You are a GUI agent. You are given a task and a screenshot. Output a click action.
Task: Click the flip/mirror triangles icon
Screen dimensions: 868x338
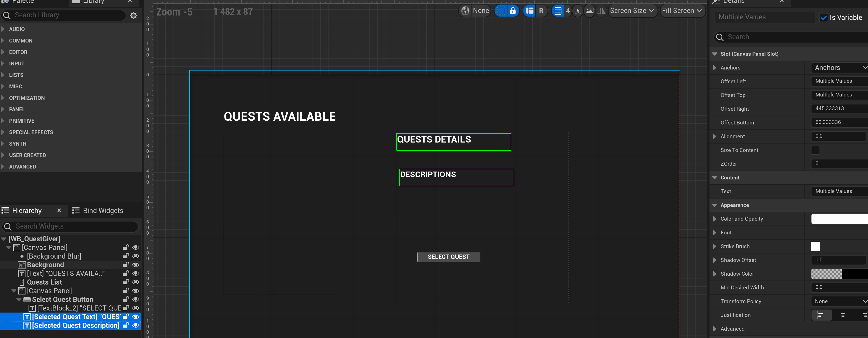coord(601,11)
